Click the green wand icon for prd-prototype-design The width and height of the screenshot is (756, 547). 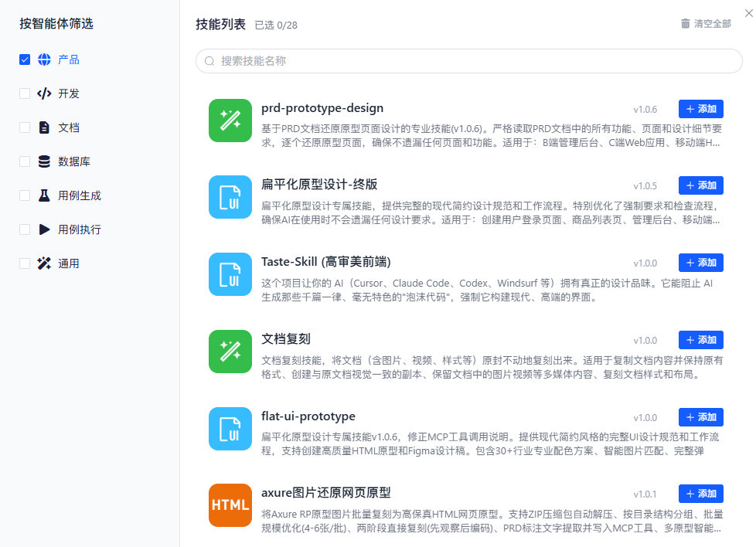click(230, 121)
